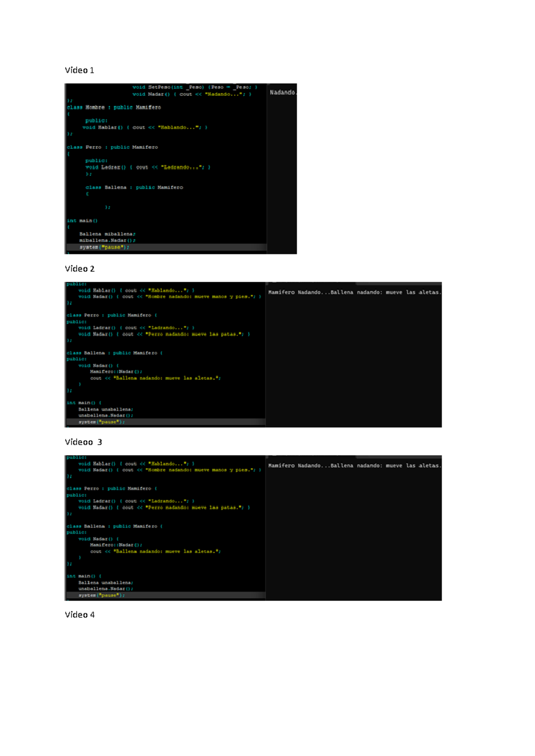Click the "Video 1" heading text
Viewport: 535px width, 756px height.
pos(79,70)
